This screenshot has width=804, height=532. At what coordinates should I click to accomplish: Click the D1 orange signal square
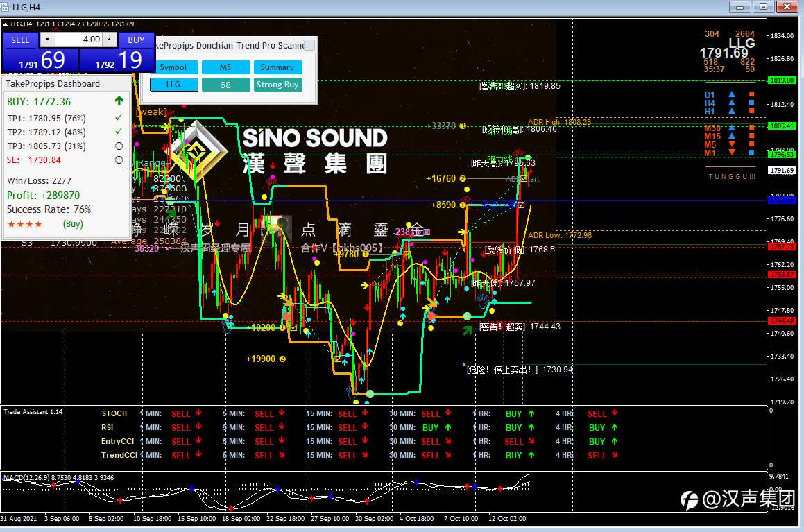[x=752, y=95]
